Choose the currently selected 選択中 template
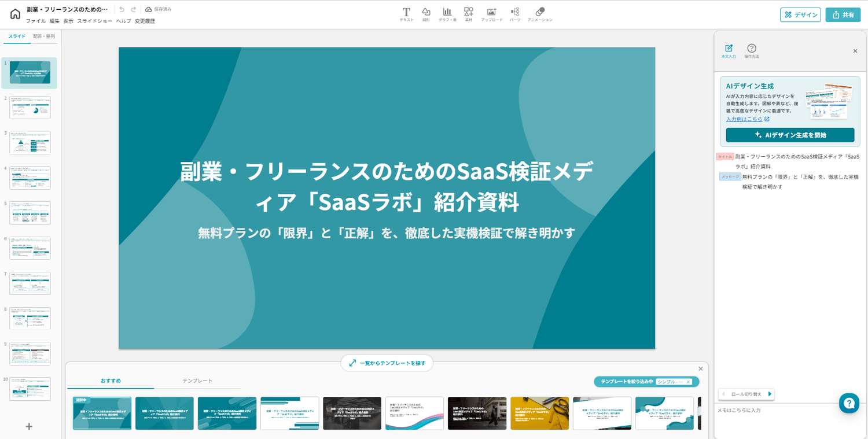 pyautogui.click(x=102, y=413)
